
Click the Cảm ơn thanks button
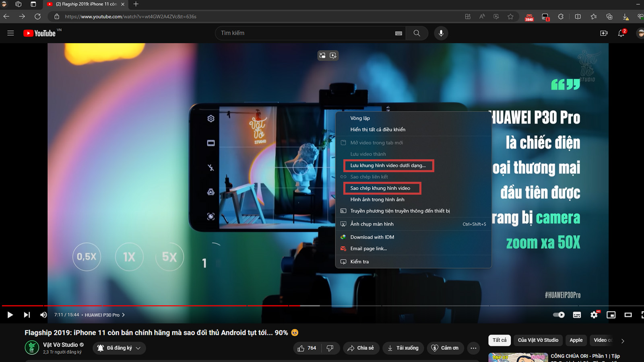[x=445, y=348]
